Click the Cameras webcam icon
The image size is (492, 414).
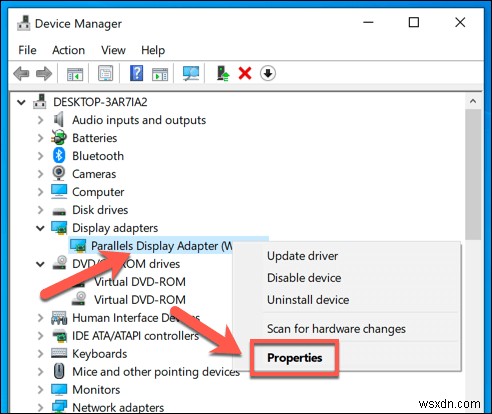59,173
